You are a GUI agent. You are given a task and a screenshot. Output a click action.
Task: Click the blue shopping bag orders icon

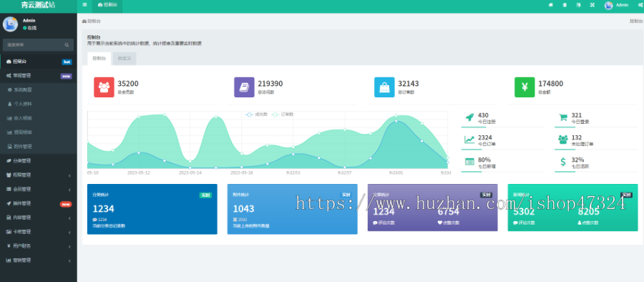point(384,87)
